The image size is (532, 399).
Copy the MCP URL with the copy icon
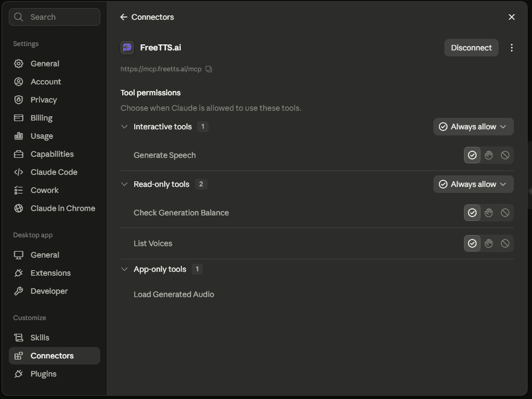(209, 69)
